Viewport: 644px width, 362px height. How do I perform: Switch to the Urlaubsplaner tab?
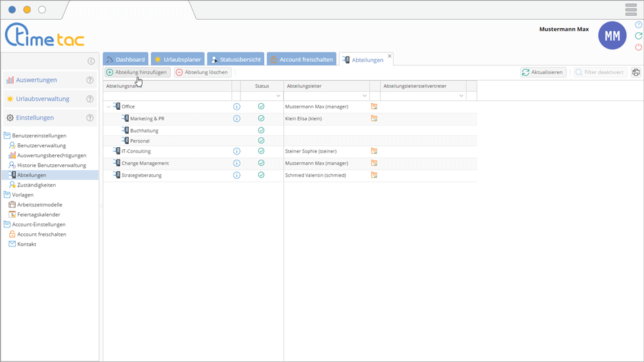177,60
